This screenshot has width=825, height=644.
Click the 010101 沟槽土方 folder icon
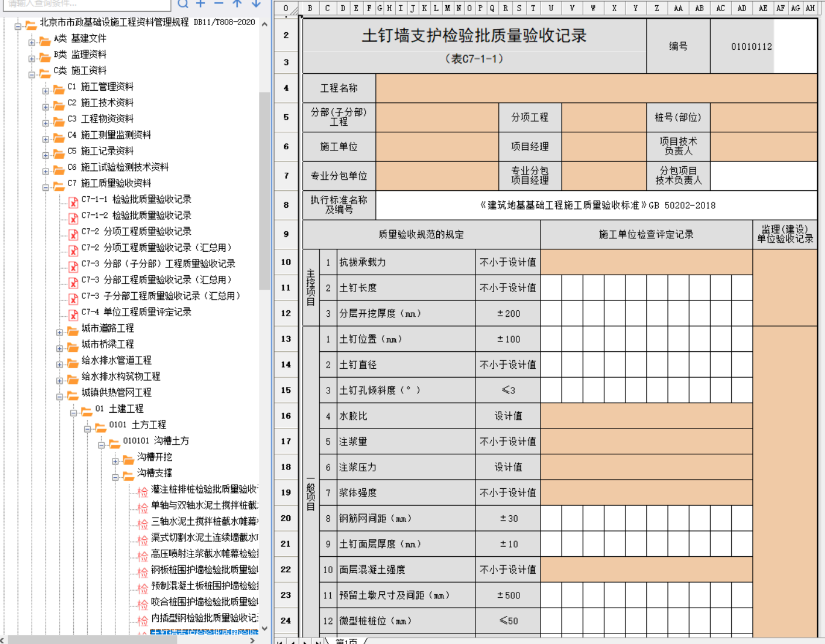pos(114,444)
